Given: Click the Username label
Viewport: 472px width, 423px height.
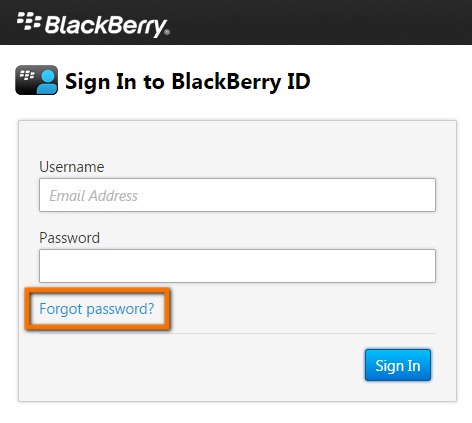Looking at the screenshot, I should coord(72,167).
